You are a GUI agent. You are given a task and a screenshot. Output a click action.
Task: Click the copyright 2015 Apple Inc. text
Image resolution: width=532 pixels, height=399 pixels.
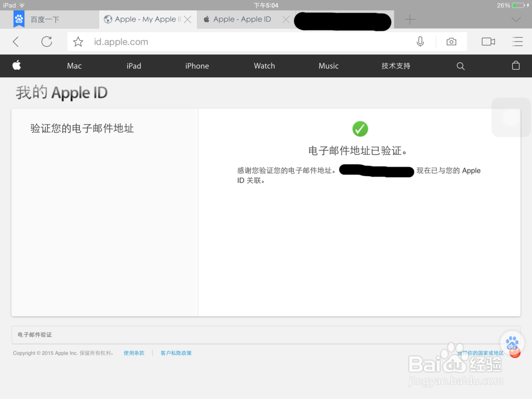tap(63, 353)
